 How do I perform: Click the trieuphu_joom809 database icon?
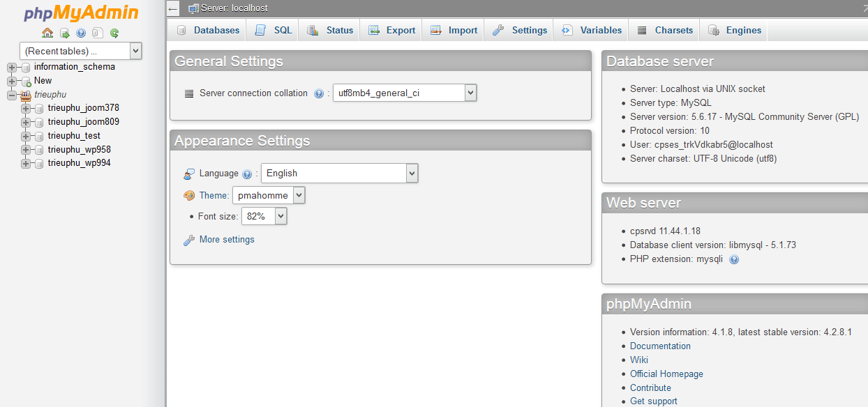(40, 122)
